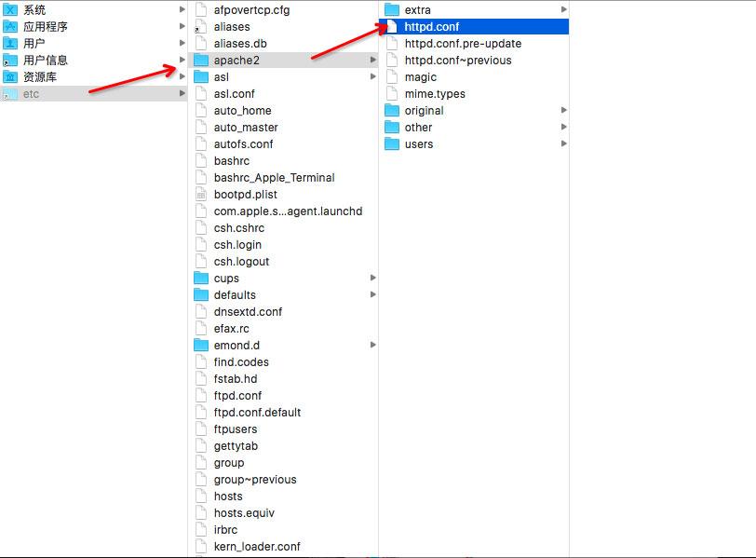This screenshot has width=756, height=558.
Task: Select the ftpd.conf.default file name
Action: pyautogui.click(x=257, y=413)
